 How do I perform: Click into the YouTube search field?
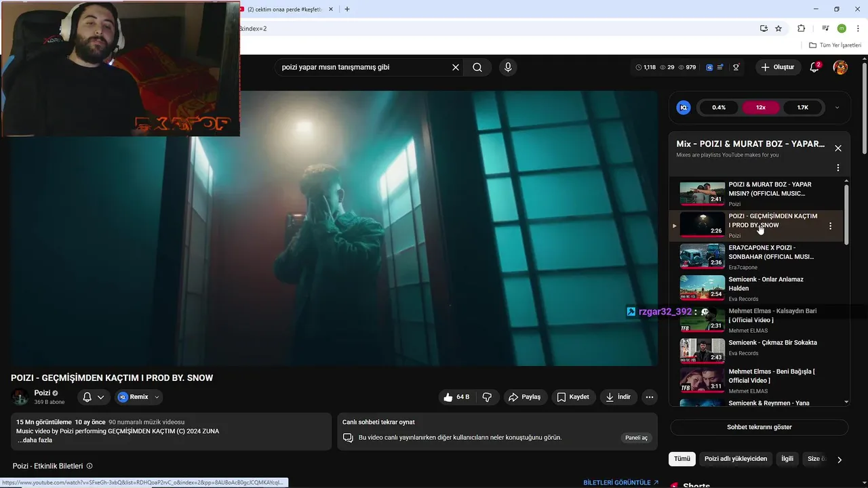363,67
